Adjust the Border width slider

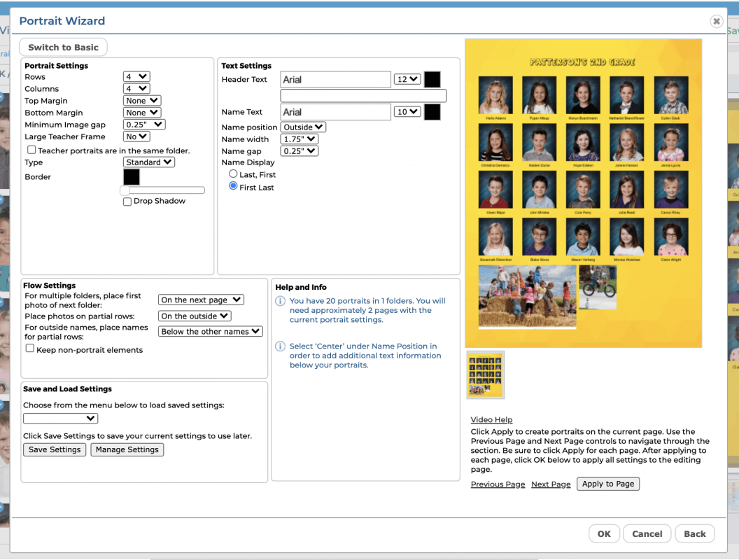coord(125,190)
